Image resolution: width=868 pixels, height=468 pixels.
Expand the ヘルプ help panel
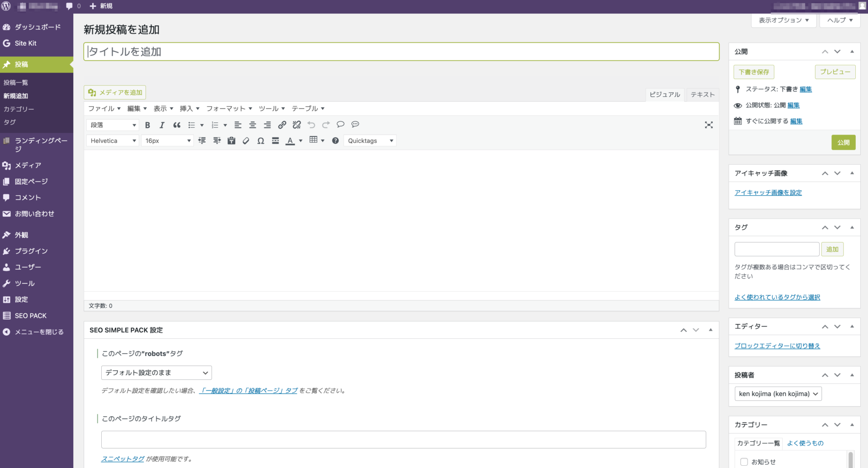[x=840, y=20]
